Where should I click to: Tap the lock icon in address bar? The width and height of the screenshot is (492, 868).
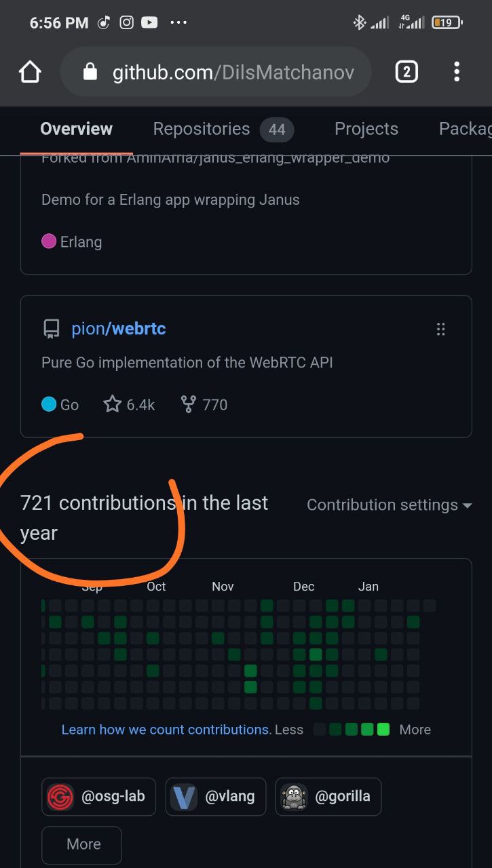pos(90,72)
